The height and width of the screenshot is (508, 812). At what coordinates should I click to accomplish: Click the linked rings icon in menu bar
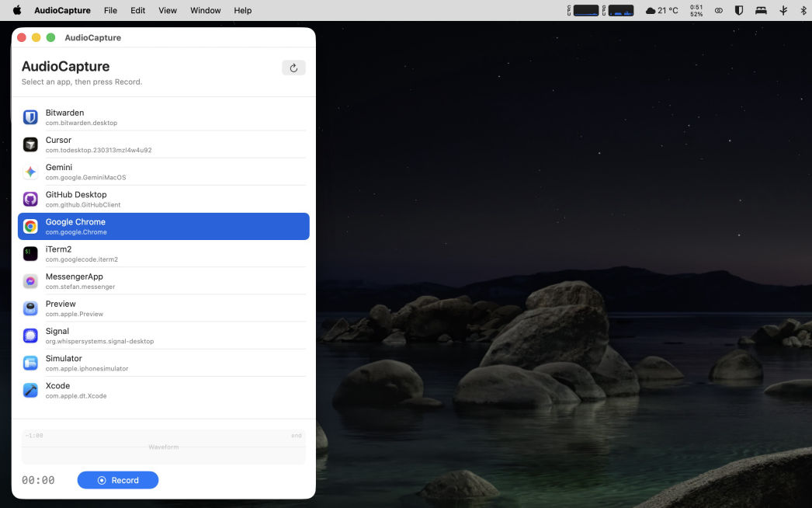(x=718, y=10)
